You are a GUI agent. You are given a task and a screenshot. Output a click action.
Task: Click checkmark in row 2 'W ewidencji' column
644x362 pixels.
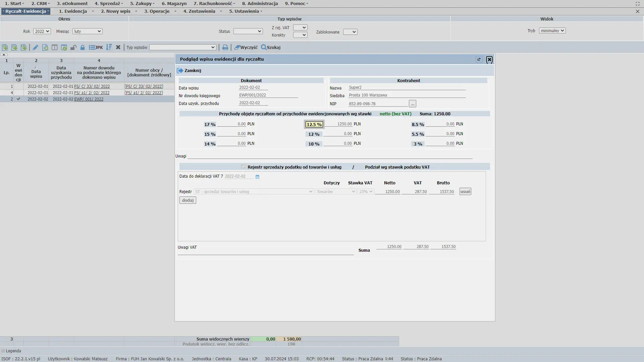tap(18, 99)
